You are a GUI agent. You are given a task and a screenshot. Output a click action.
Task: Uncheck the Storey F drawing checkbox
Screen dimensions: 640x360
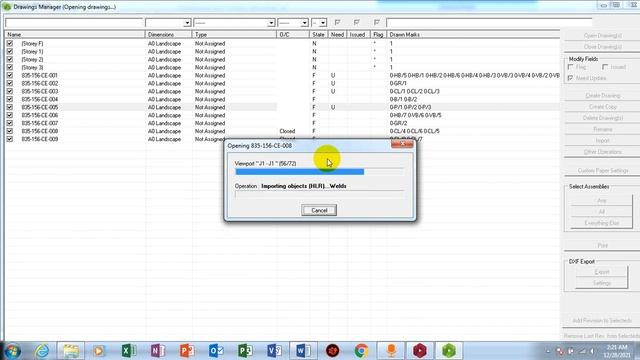click(x=10, y=43)
